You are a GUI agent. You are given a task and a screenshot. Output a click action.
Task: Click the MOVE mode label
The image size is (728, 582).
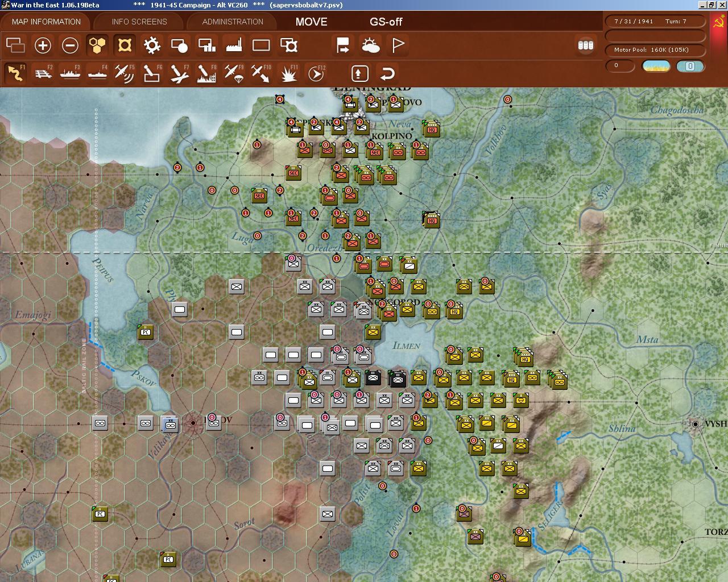coord(311,22)
